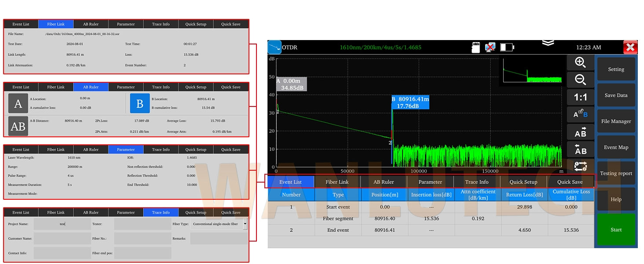Select highlighted AB Ruler tab in second panel

[91, 87]
